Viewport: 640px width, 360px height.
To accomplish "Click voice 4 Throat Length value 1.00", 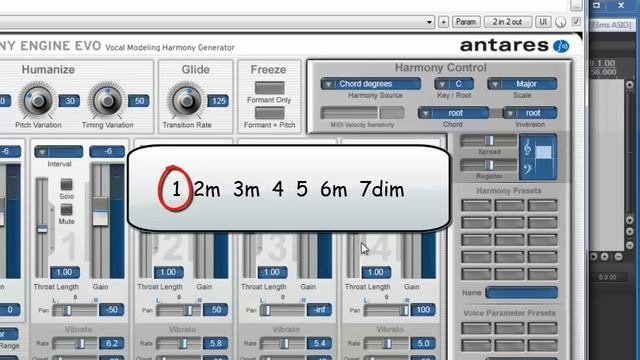I will [x=376, y=272].
